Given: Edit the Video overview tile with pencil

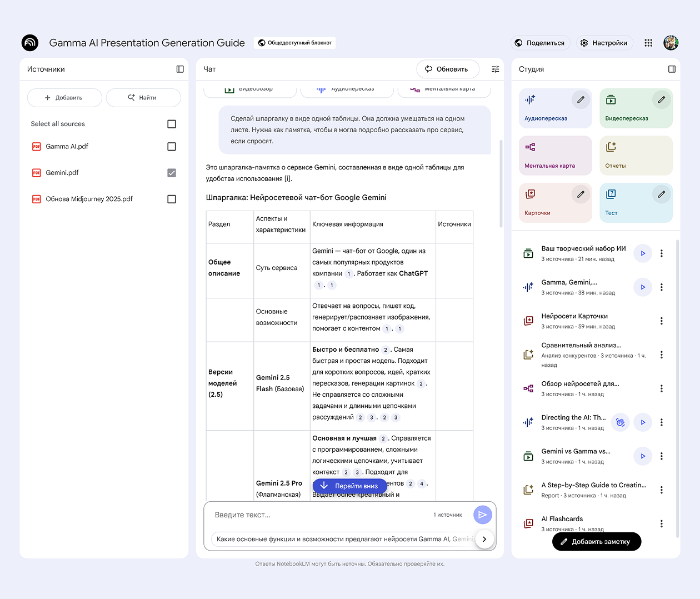Looking at the screenshot, I should (661, 100).
